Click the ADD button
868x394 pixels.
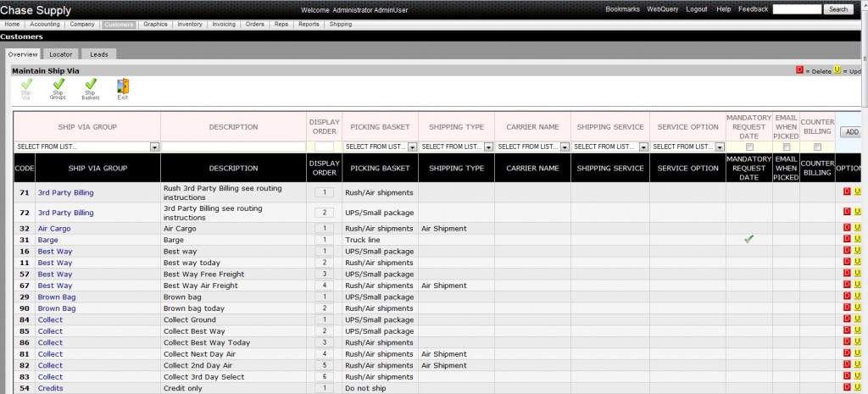(x=852, y=132)
